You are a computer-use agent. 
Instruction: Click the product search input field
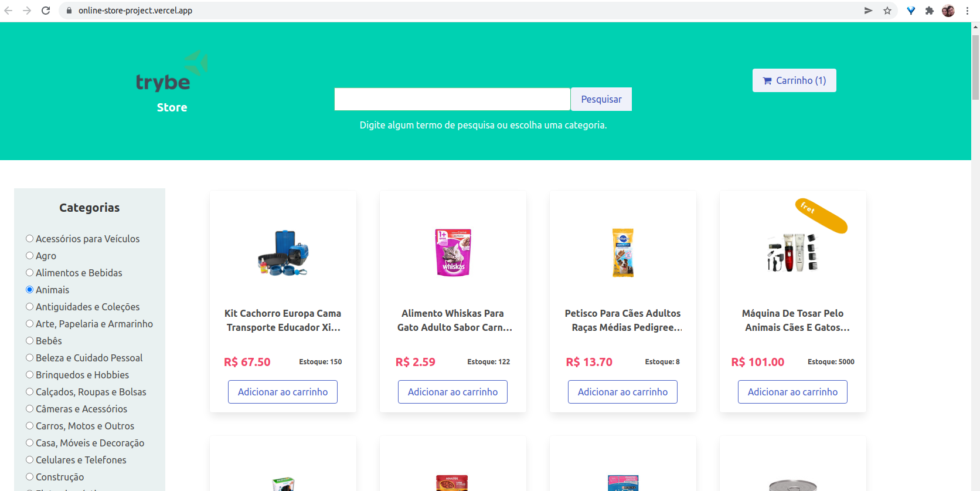(452, 99)
